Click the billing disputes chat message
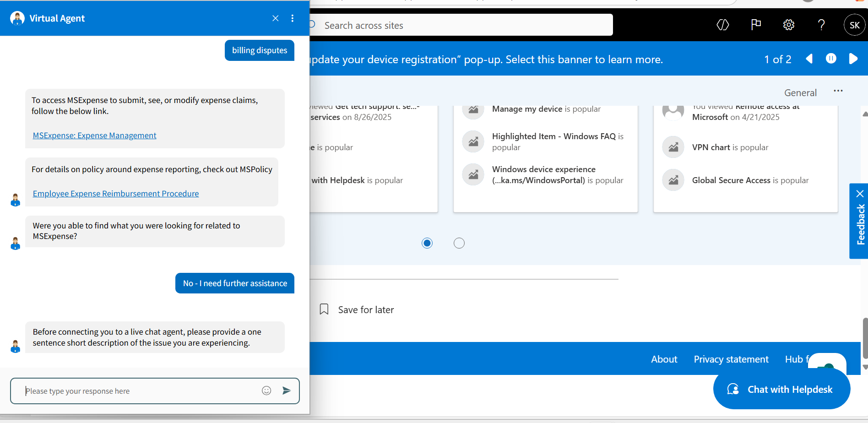Viewport: 868px width, 423px height. click(x=260, y=50)
